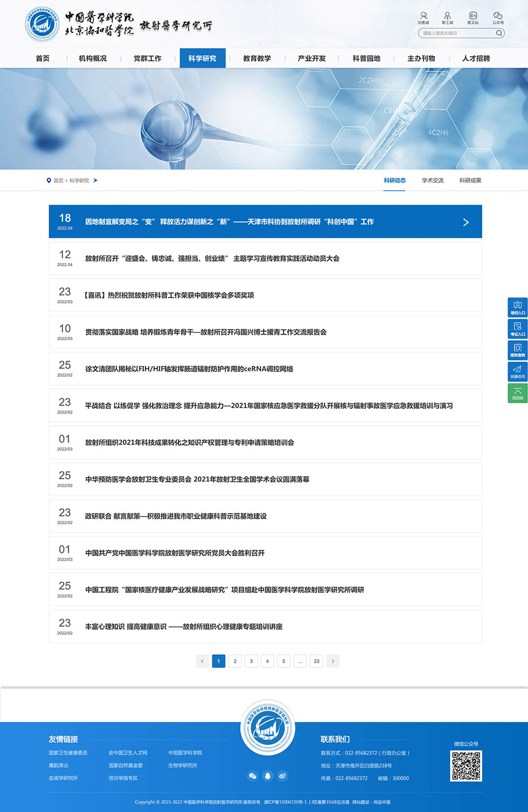Switch to the 学术交流 tab

[x=433, y=181]
